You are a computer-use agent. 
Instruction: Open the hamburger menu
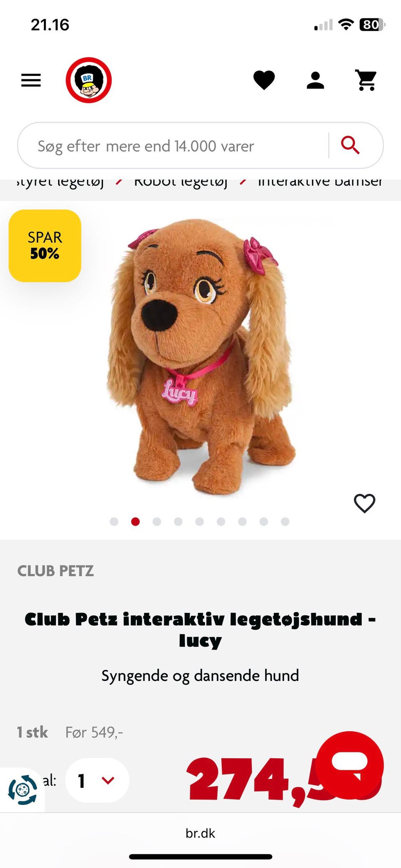click(31, 80)
